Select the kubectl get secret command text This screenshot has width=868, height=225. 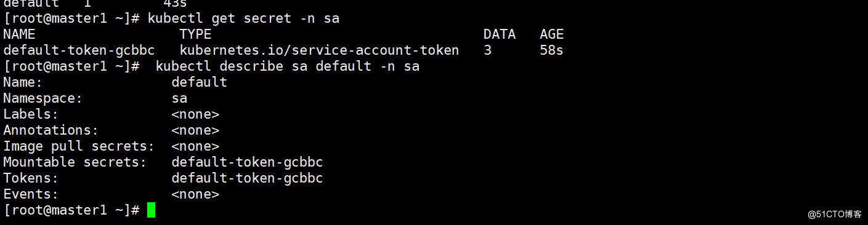tap(243, 18)
